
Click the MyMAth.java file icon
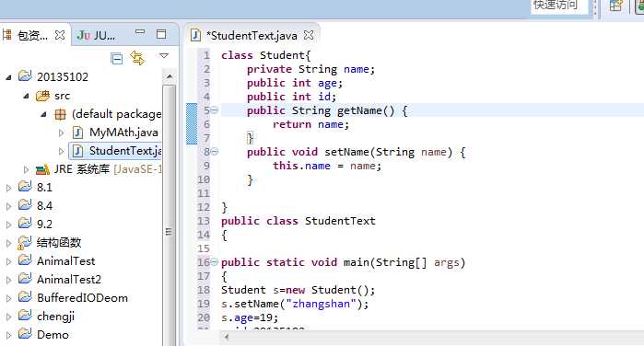coord(77,133)
